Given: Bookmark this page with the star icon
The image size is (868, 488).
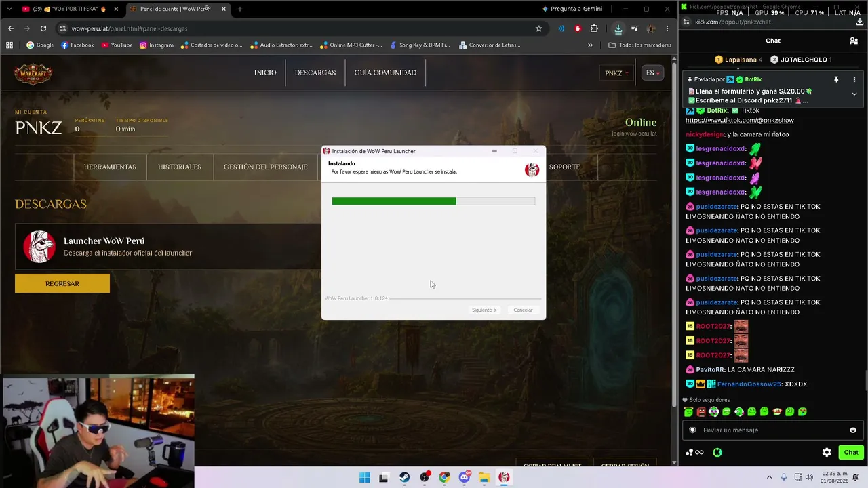Looking at the screenshot, I should click(x=539, y=28).
